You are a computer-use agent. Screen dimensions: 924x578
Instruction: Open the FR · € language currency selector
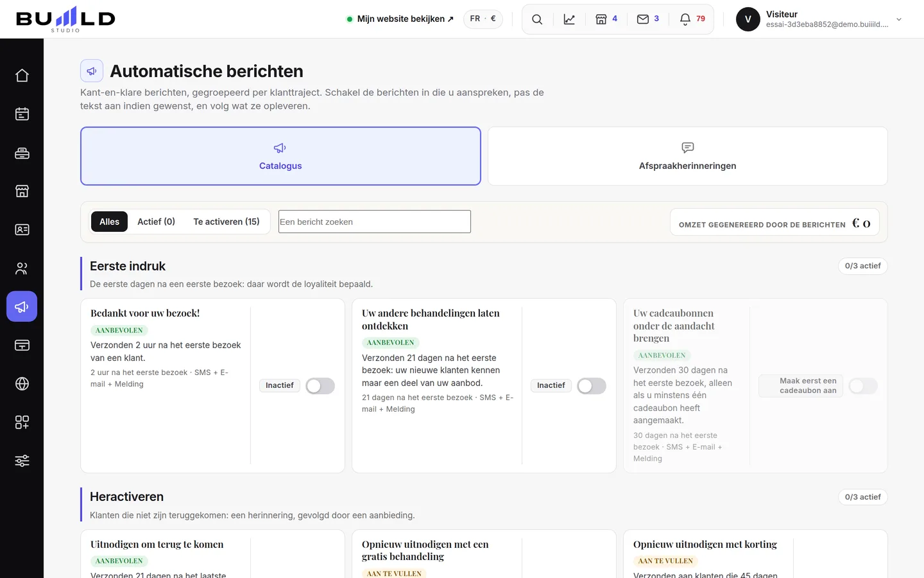(483, 19)
